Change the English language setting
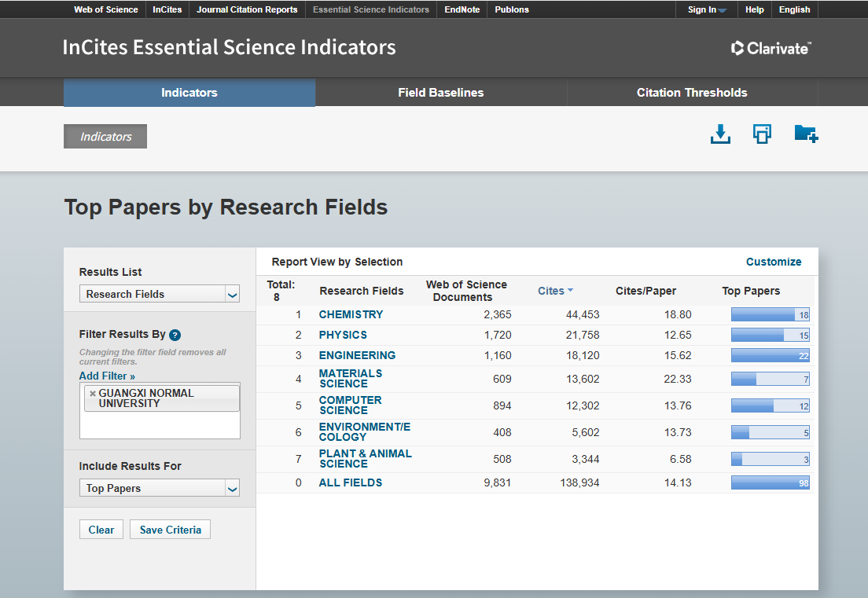The height and width of the screenshot is (598, 868). [794, 9]
